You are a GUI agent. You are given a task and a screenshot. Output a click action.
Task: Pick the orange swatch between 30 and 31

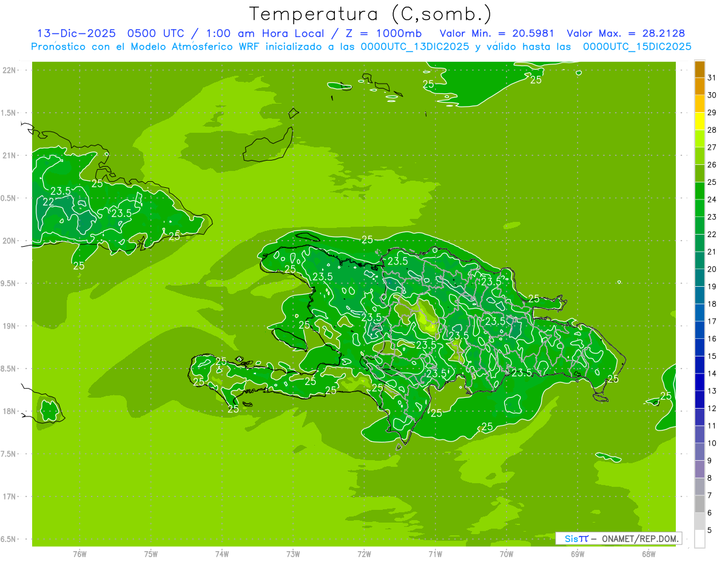point(699,87)
